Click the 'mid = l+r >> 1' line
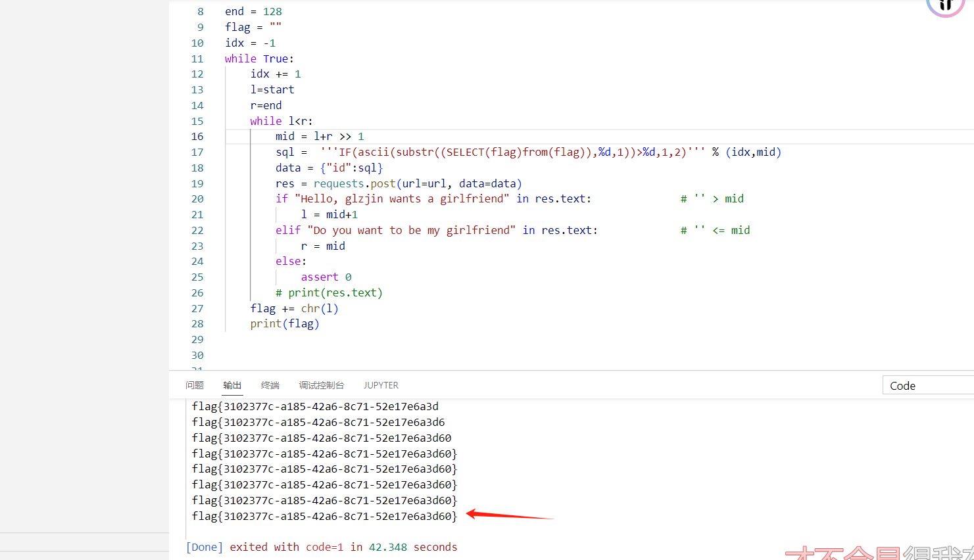This screenshot has height=560, width=974. click(x=320, y=137)
